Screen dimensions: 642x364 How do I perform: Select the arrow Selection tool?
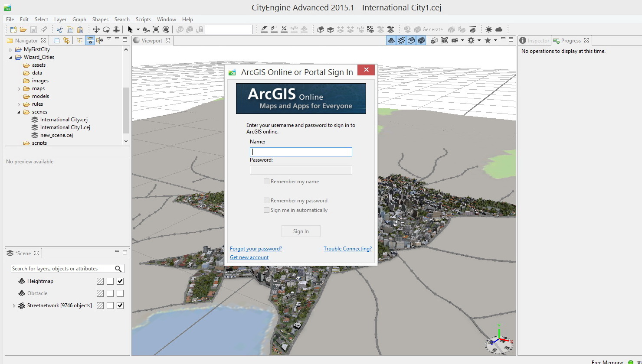[130, 29]
